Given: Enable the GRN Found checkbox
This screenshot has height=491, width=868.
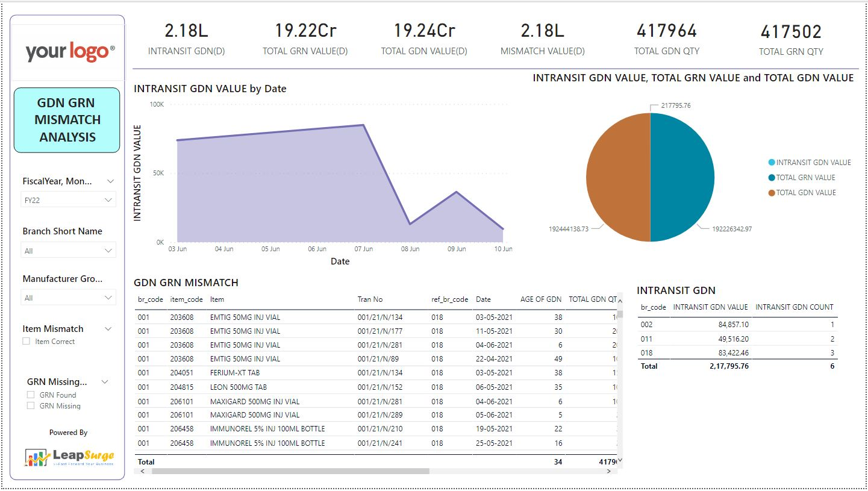Looking at the screenshot, I should click(31, 395).
